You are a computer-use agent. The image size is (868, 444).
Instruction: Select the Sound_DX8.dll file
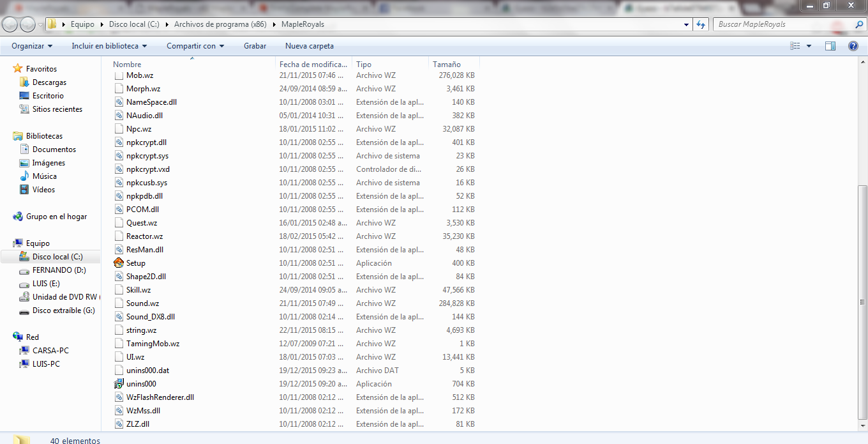(151, 317)
